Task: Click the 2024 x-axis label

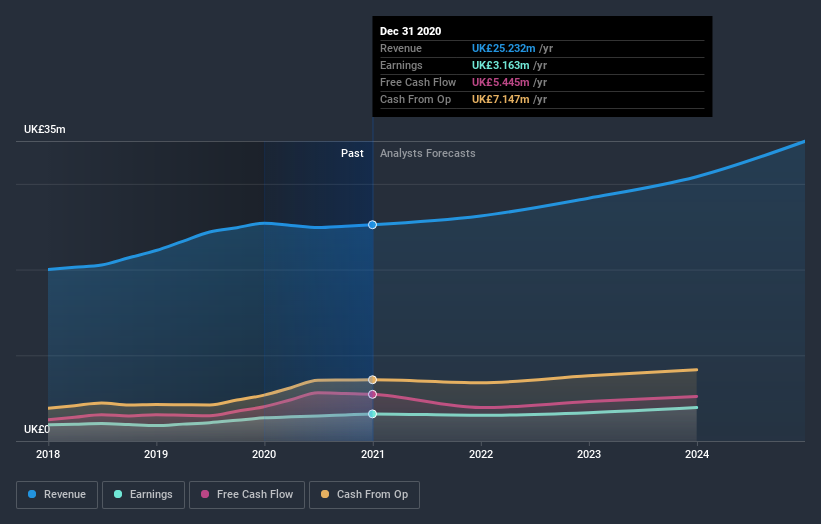Action: pyautogui.click(x=697, y=454)
